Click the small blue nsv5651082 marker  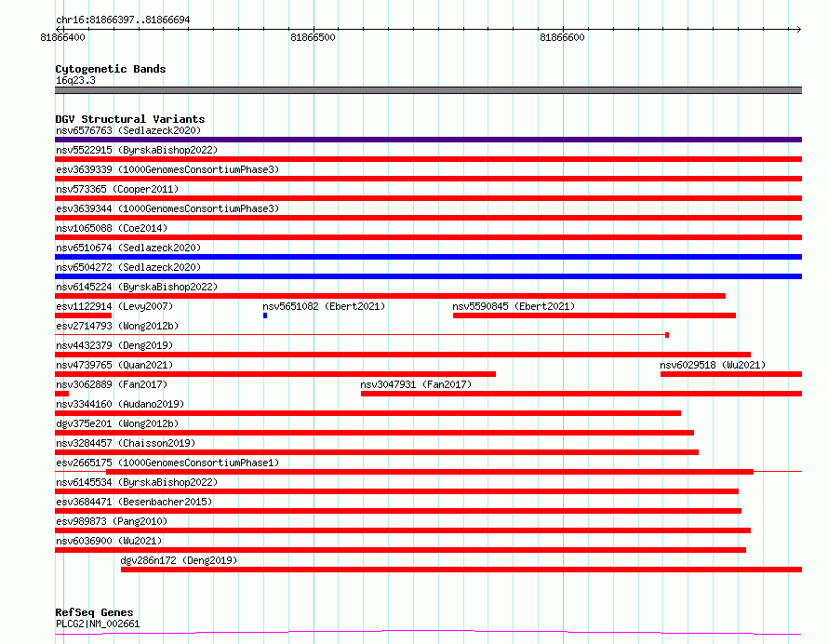pyautogui.click(x=265, y=315)
